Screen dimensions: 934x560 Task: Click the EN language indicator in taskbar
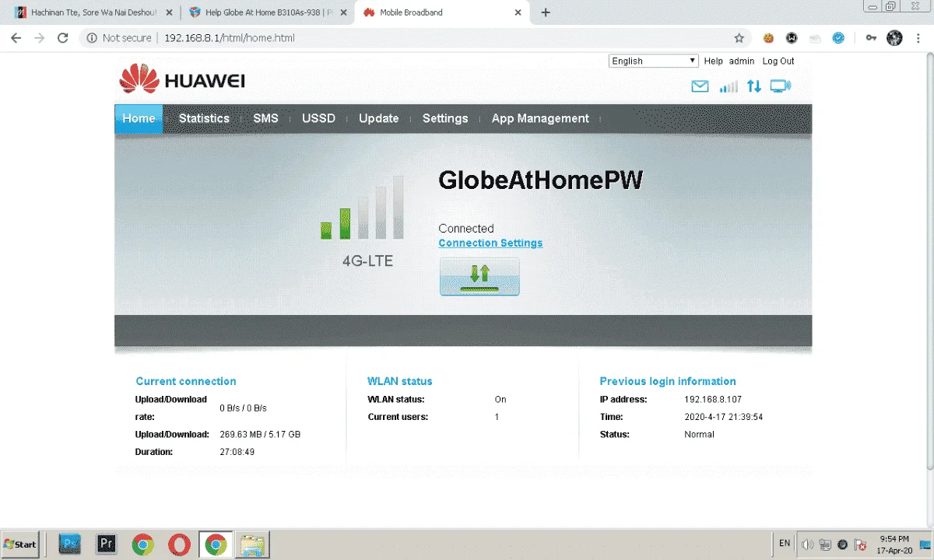785,544
